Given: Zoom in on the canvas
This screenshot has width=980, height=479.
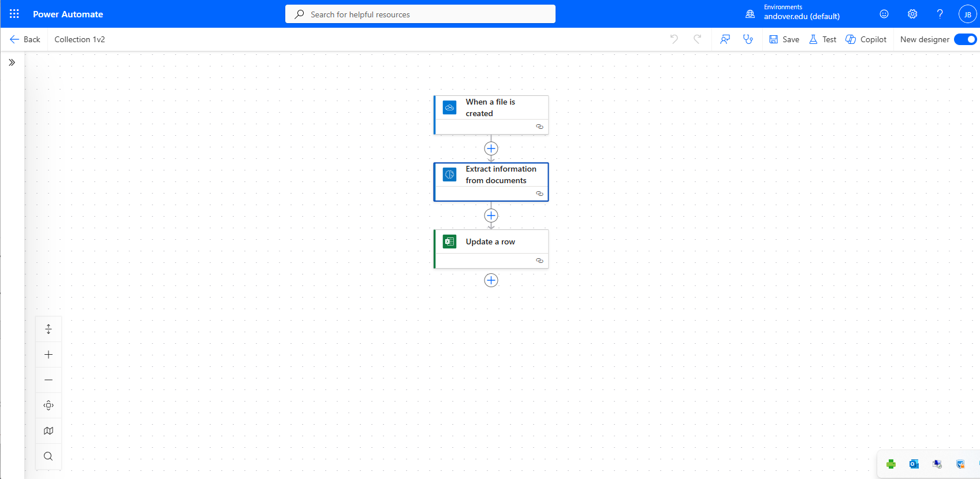Looking at the screenshot, I should (x=49, y=354).
